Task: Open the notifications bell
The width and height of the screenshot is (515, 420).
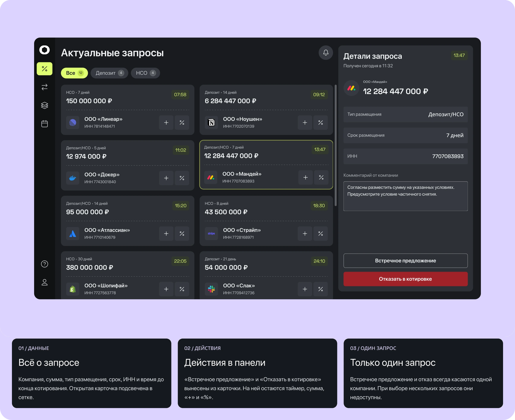Action: click(x=325, y=52)
